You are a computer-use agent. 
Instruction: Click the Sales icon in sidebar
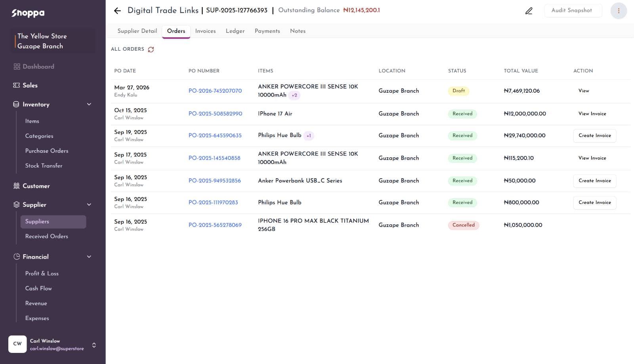coord(17,85)
